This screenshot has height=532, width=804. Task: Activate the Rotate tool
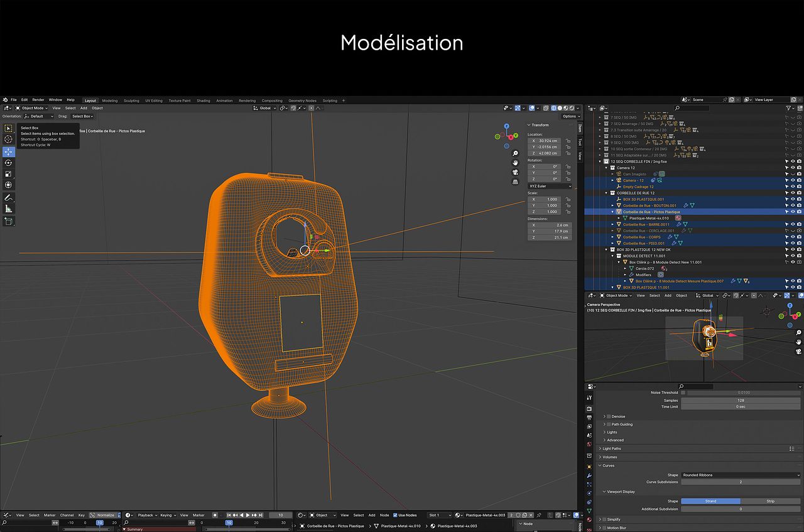[9, 163]
